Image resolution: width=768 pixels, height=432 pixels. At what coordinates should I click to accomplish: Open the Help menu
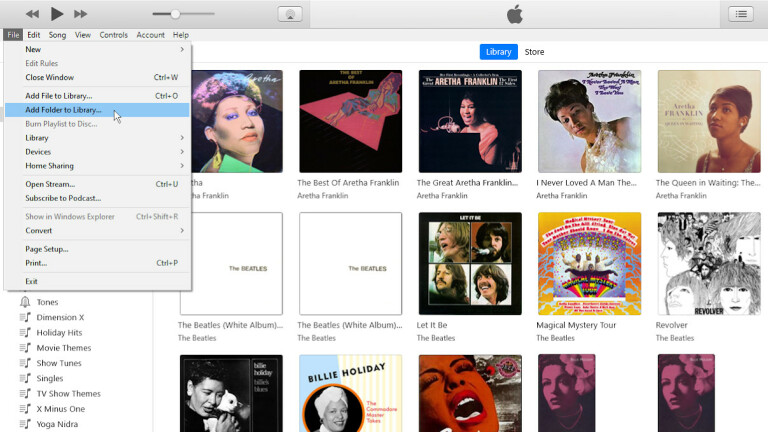pyautogui.click(x=181, y=35)
